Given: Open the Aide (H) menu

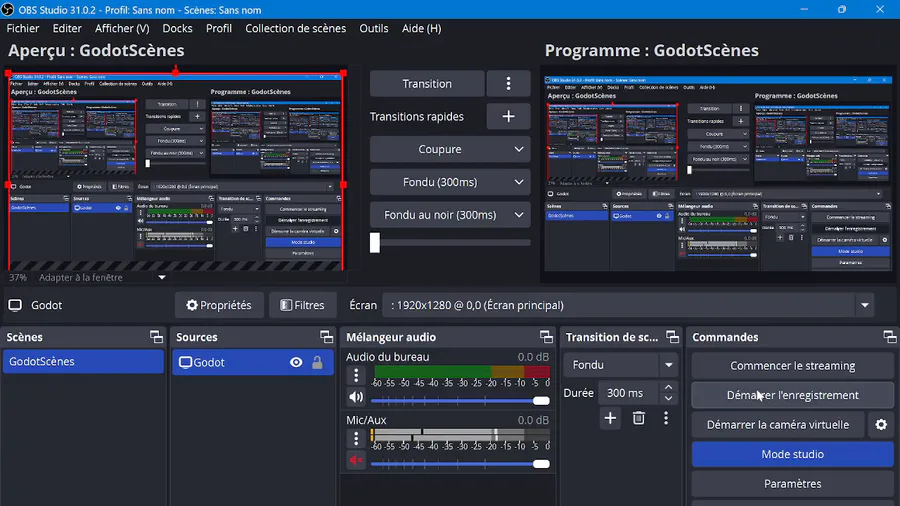Looking at the screenshot, I should tap(421, 28).
